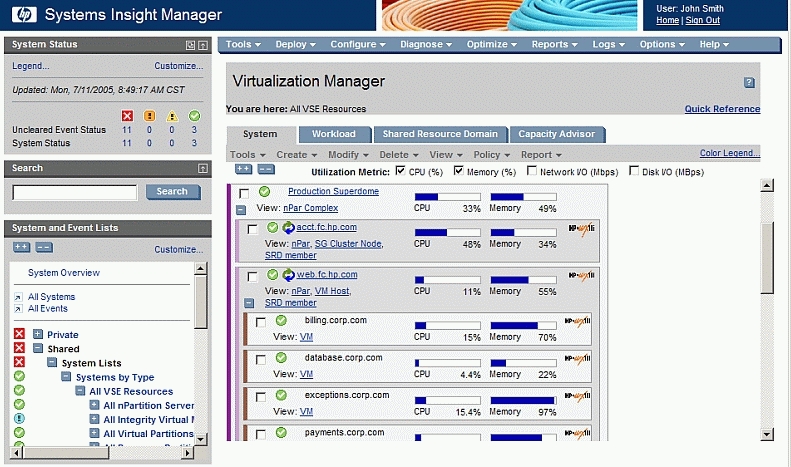The width and height of the screenshot is (791, 467).
Task: Click the refresh arrows icon next to acct.fc.hp.com
Action: [x=288, y=228]
